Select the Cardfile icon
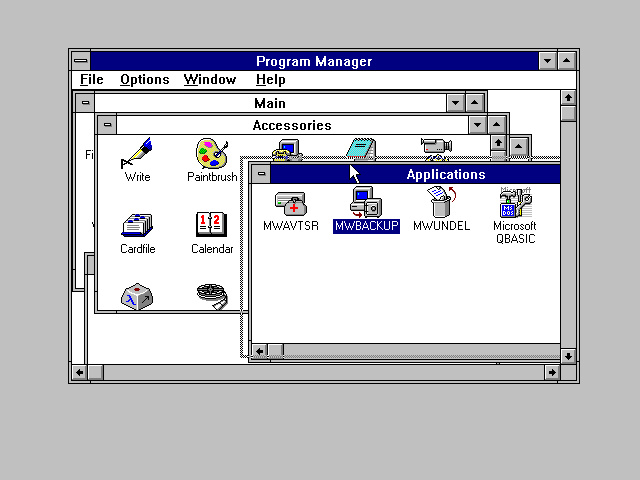This screenshot has height=480, width=640. (137, 233)
